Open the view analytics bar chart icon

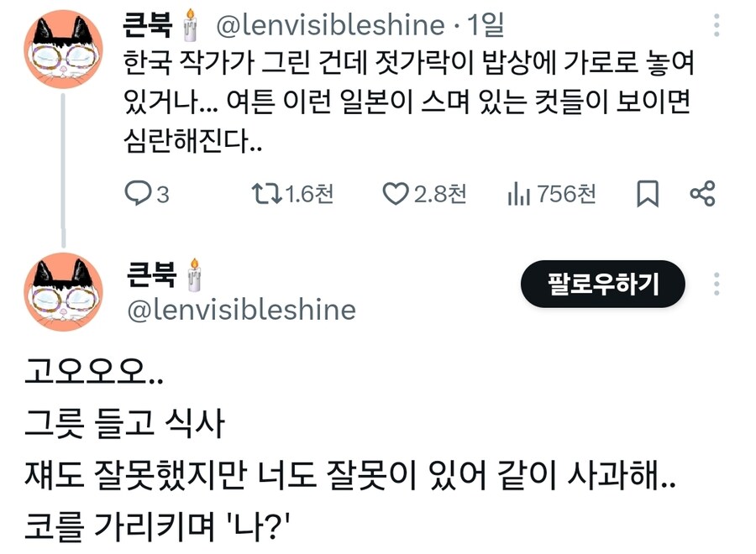pyautogui.click(x=517, y=194)
